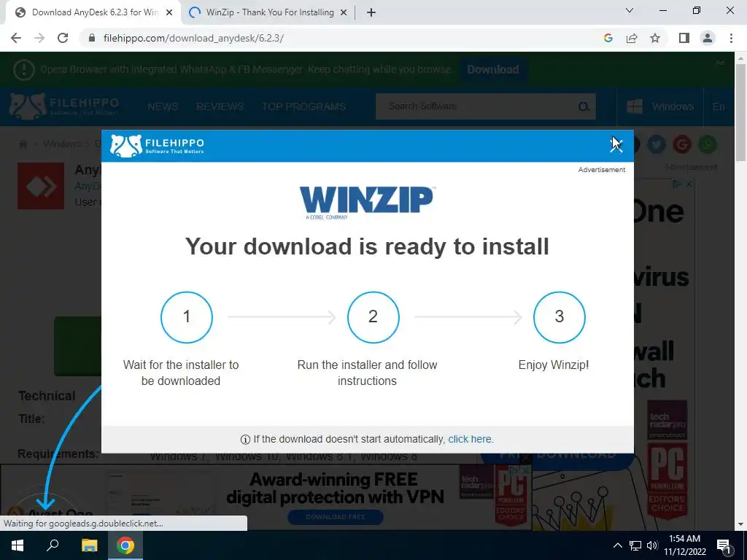Screen dimensions: 747x560
Task: Share on Twitter via the bird icon
Action: coord(657,144)
